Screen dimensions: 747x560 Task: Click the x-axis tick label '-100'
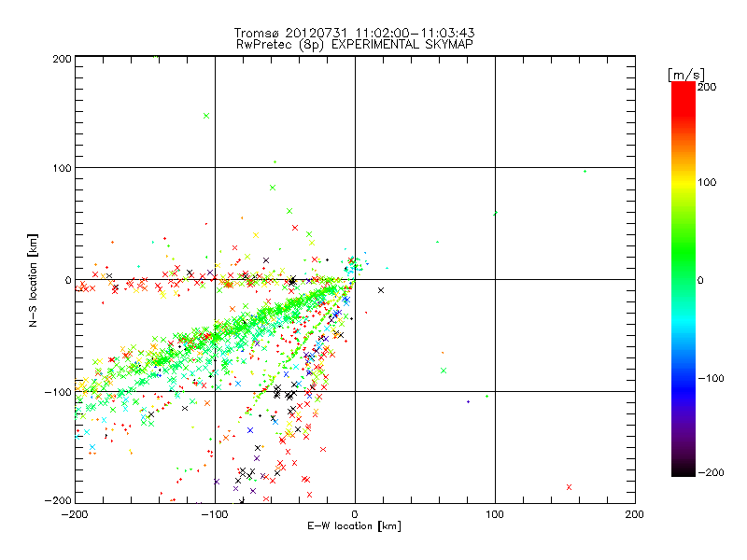pos(215,514)
